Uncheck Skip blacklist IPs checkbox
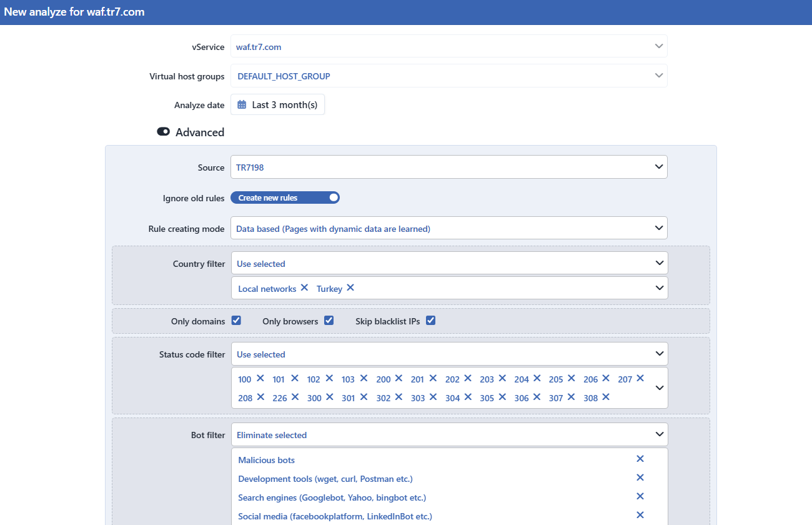This screenshot has width=812, height=525. 430,321
